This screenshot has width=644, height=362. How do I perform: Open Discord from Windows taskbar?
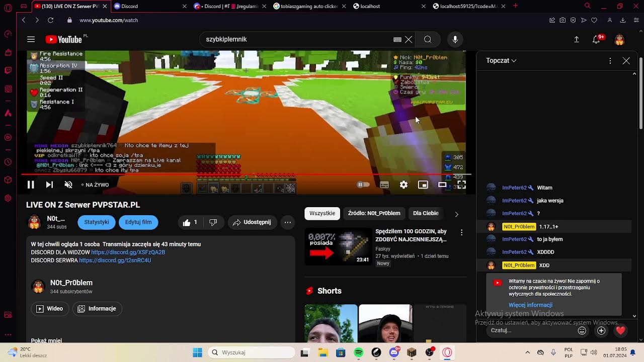(394, 352)
